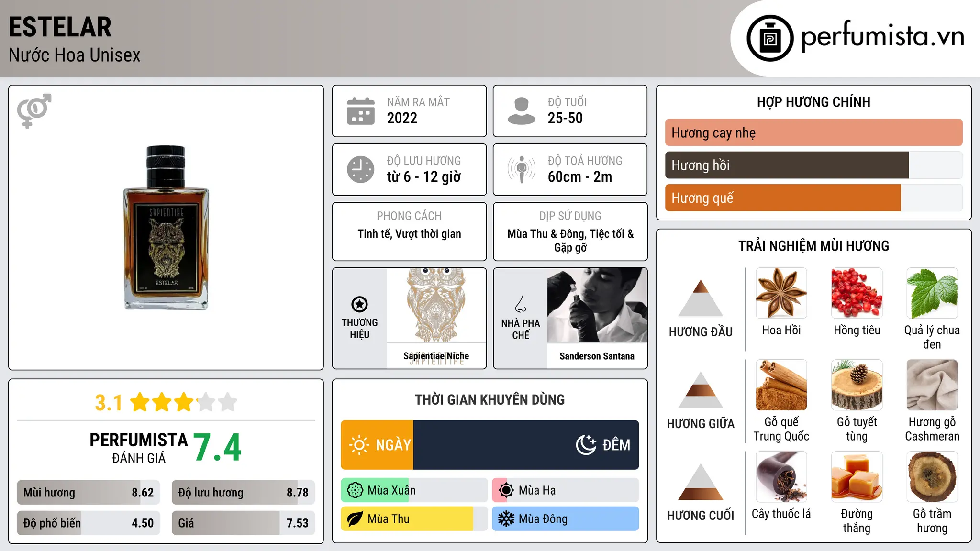Click the Sapientiae Niche owl brand image
Viewport: 980px width, 551px height.
pyautogui.click(x=436, y=305)
